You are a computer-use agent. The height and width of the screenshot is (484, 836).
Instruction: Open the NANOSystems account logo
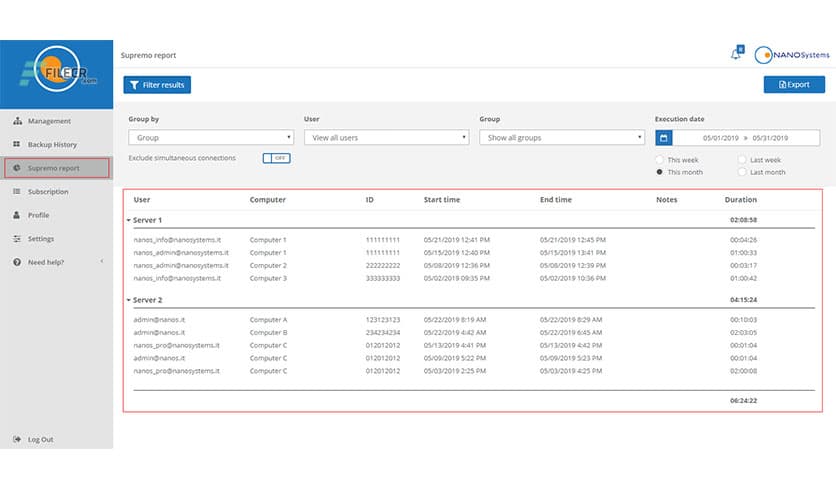pyautogui.click(x=792, y=55)
